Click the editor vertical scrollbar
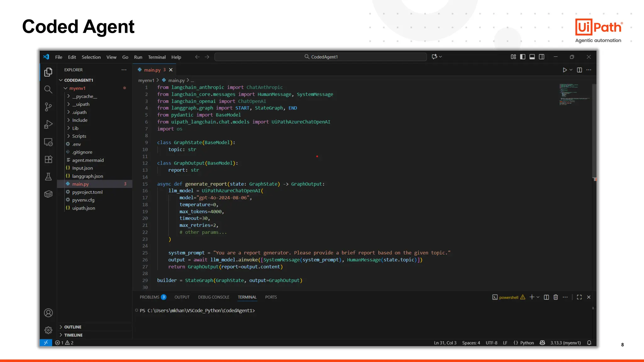The width and height of the screenshot is (644, 362). click(x=594, y=130)
